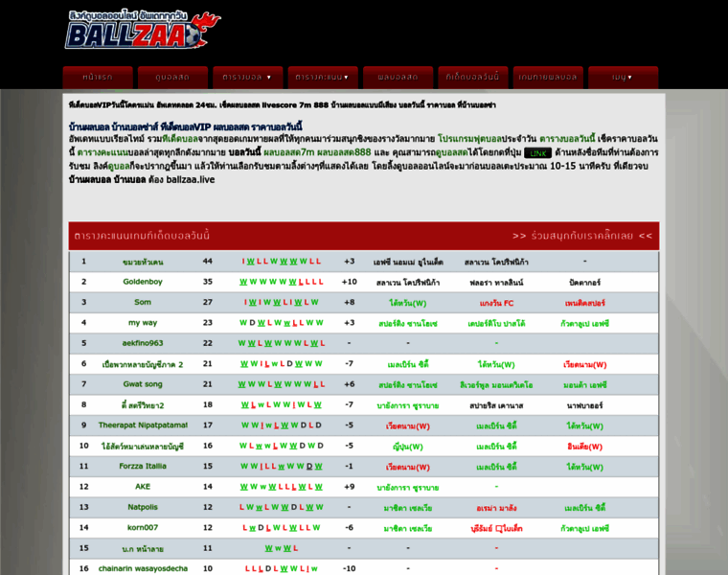Expand the ตารางบอล dropdown menu
This screenshot has width=728, height=575.
click(246, 77)
